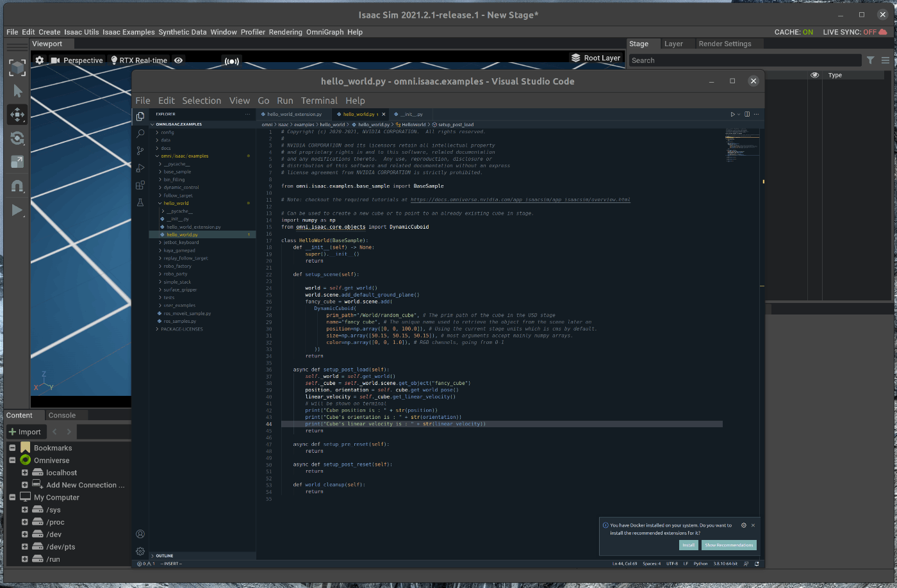This screenshot has height=588, width=897.
Task: Select the arrow selection tool in Isaac Sim
Action: point(17,91)
